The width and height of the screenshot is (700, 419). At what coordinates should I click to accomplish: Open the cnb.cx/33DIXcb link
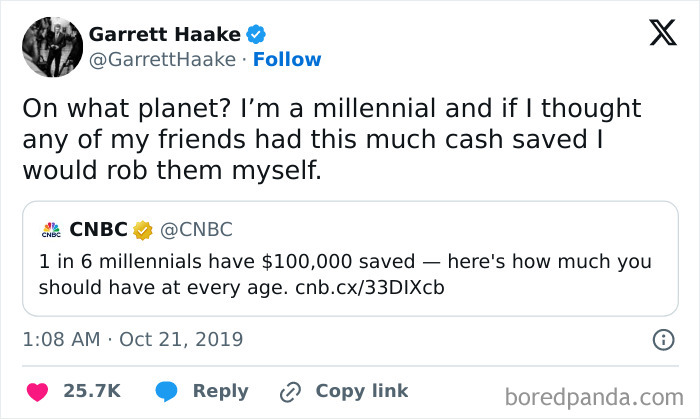click(370, 288)
